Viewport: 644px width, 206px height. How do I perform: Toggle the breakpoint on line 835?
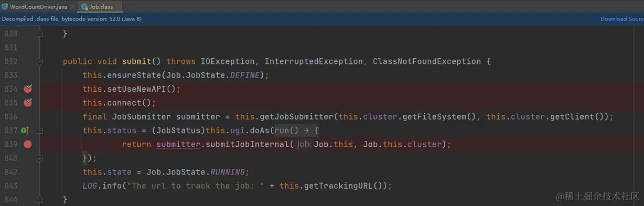click(x=28, y=102)
